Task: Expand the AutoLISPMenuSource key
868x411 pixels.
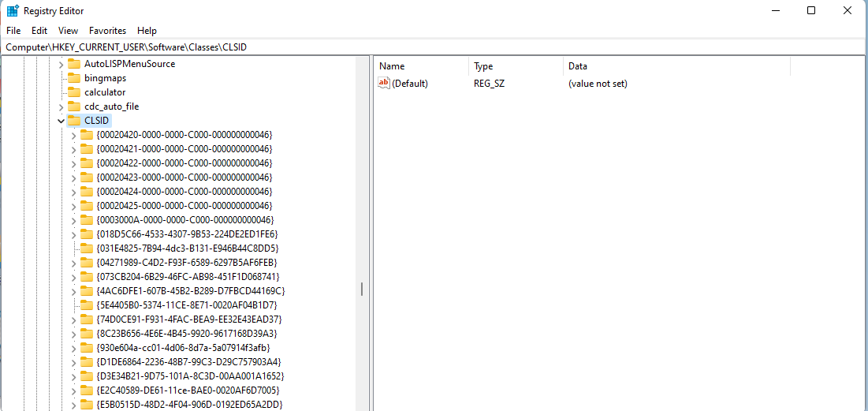Action: pos(61,64)
